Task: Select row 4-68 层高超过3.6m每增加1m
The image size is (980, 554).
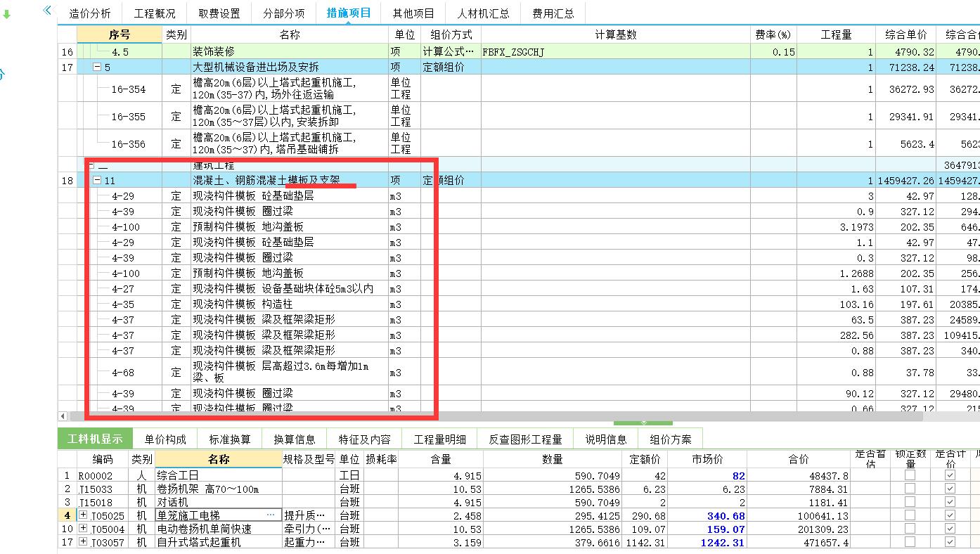Action: [519, 373]
